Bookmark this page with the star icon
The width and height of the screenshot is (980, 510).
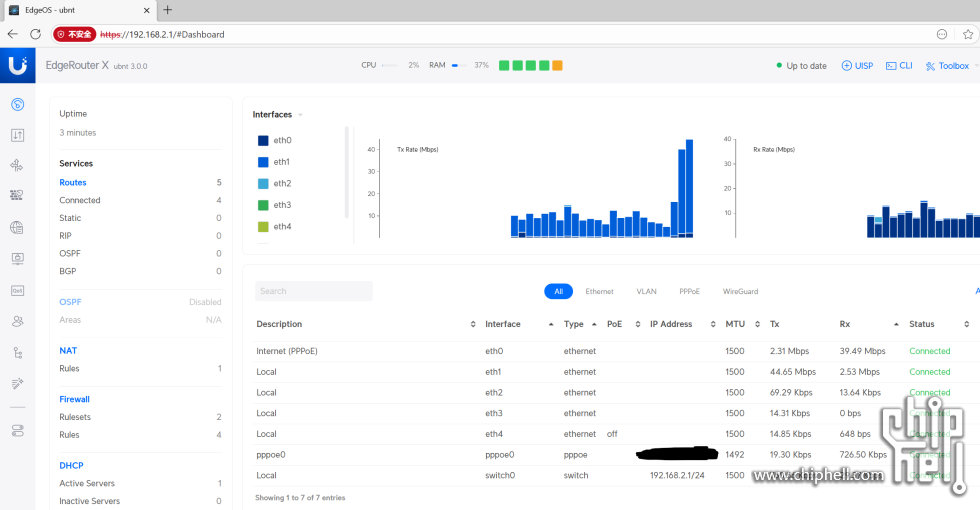pos(968,34)
